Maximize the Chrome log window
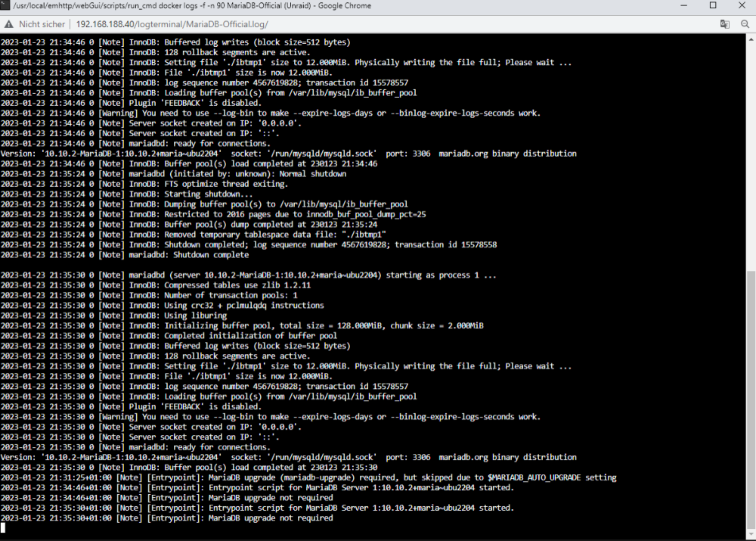The width and height of the screenshot is (756, 541). 713,6
